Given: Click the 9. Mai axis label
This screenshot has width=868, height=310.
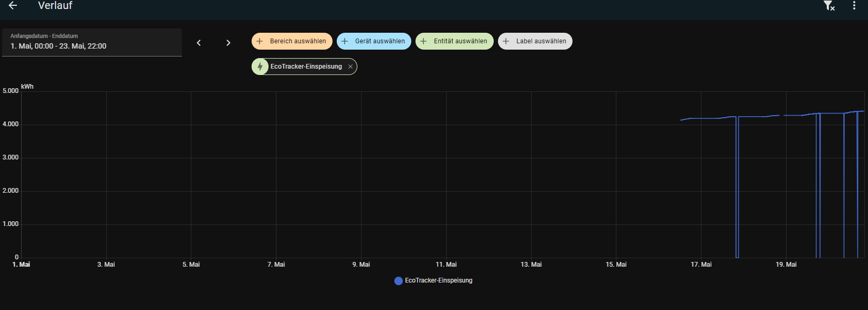Looking at the screenshot, I should coord(361,265).
